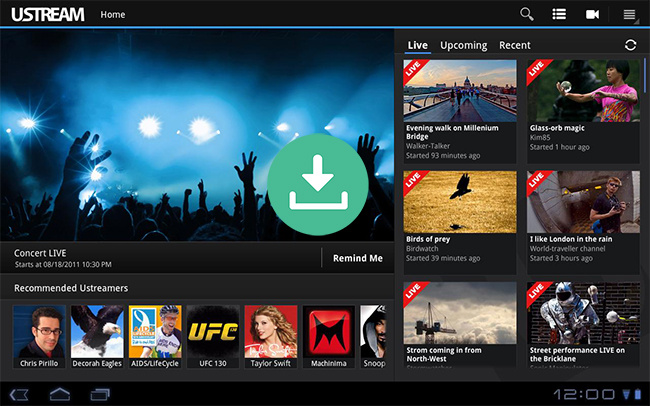
Task: Click Started 39 minutes ago text
Action: click(443, 258)
